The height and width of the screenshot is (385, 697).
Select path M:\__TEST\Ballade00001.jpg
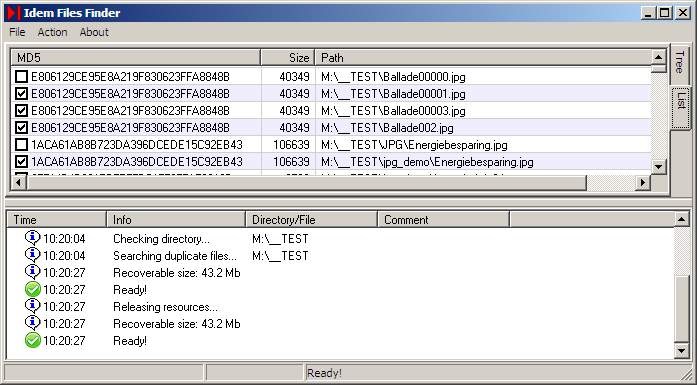[x=393, y=94]
